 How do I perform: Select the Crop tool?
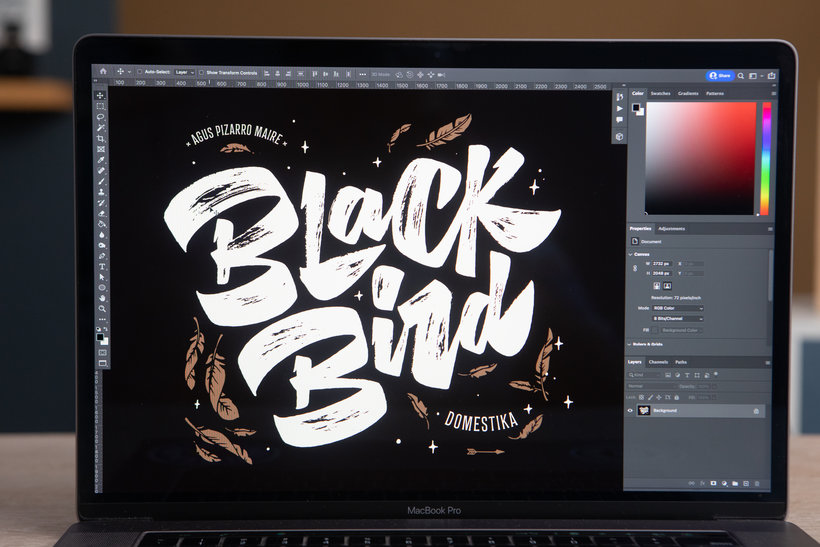tap(100, 139)
